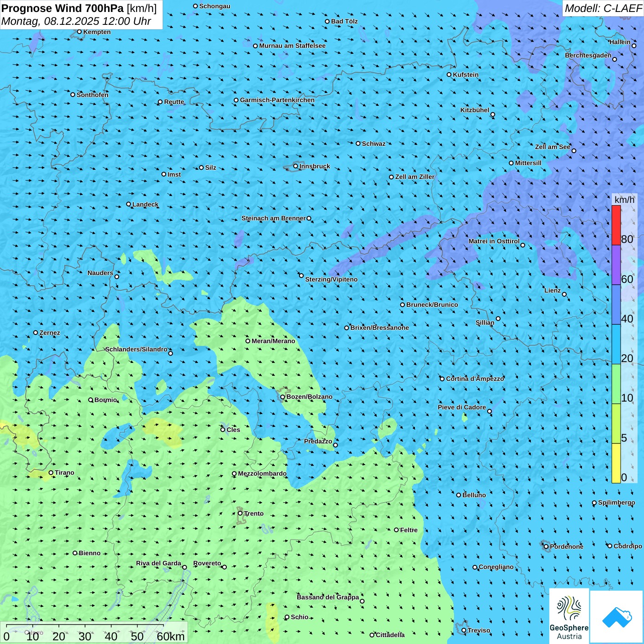Click the Schongau city label
The image size is (644, 644).
tap(215, 6)
